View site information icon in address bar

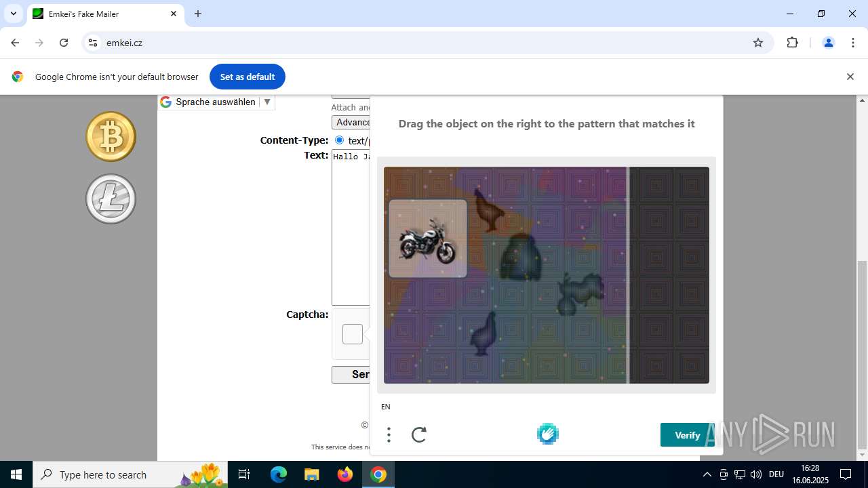tap(93, 43)
